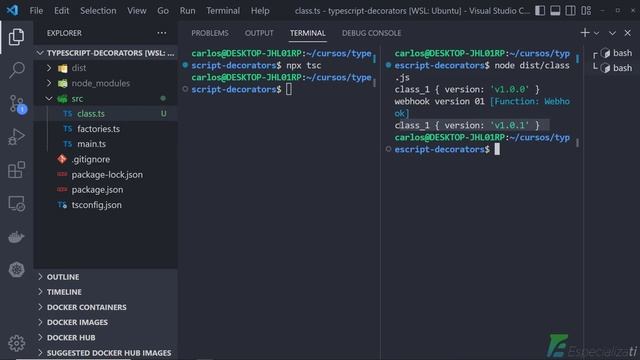Switch to the Problems tab
Screen dimensions: 640x360
pos(210,33)
